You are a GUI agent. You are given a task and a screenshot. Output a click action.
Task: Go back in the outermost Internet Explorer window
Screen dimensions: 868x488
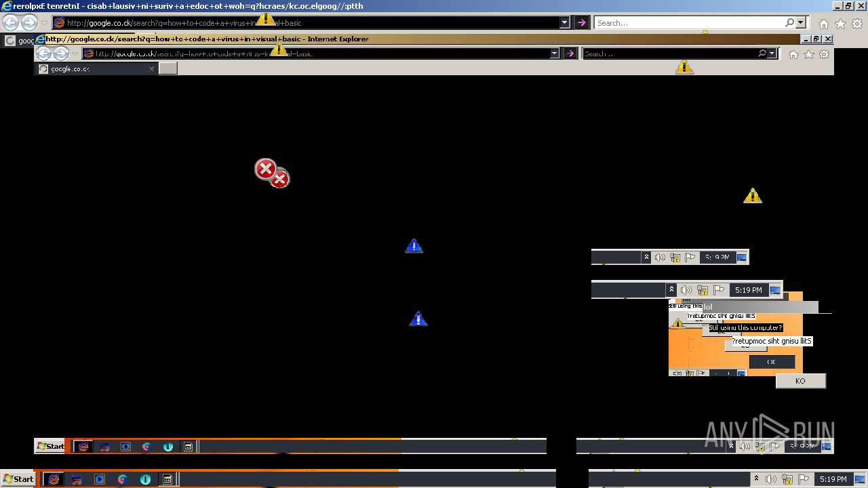pos(10,22)
